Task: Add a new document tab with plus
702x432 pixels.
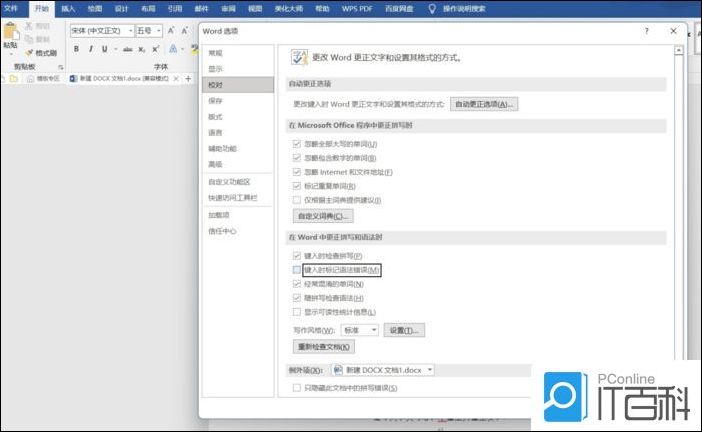Action: point(188,78)
